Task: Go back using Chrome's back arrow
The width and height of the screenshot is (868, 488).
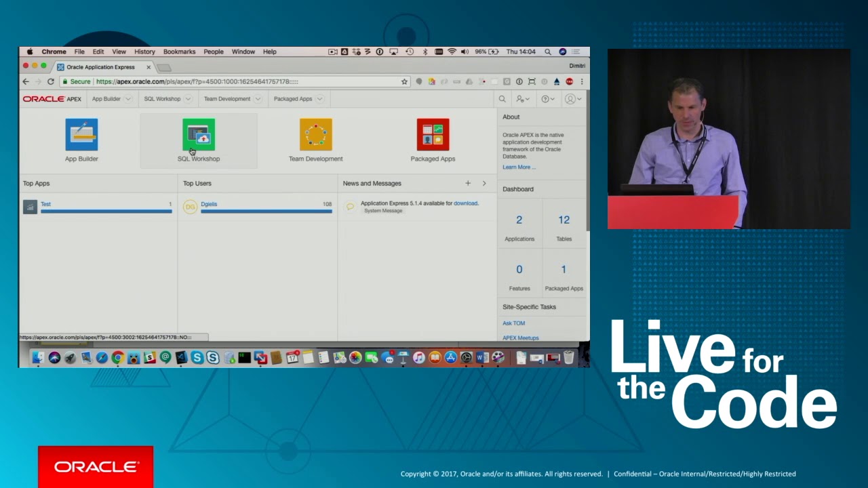Action: (x=26, y=81)
